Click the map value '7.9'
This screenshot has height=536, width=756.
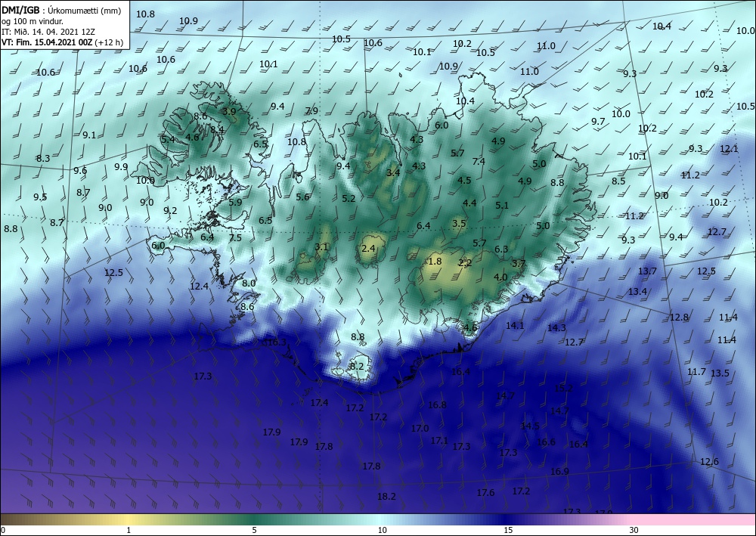tap(311, 111)
